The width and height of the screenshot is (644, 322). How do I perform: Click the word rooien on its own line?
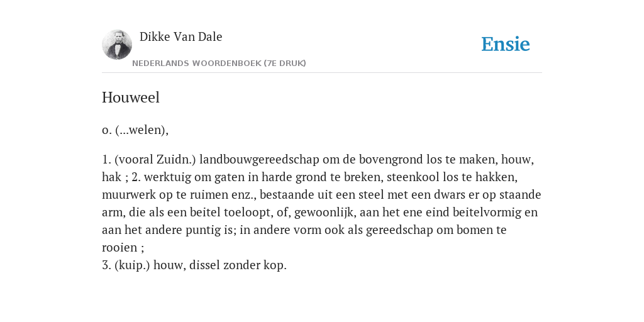[119, 248]
